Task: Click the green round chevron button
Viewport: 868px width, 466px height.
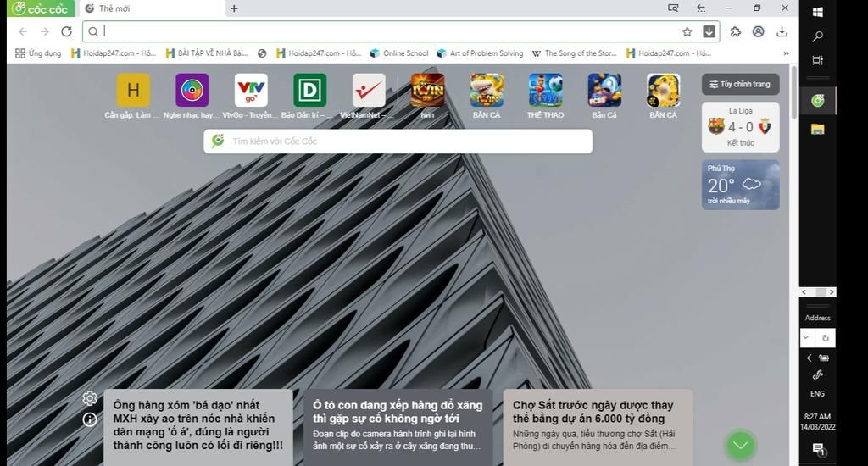Action: 741,445
